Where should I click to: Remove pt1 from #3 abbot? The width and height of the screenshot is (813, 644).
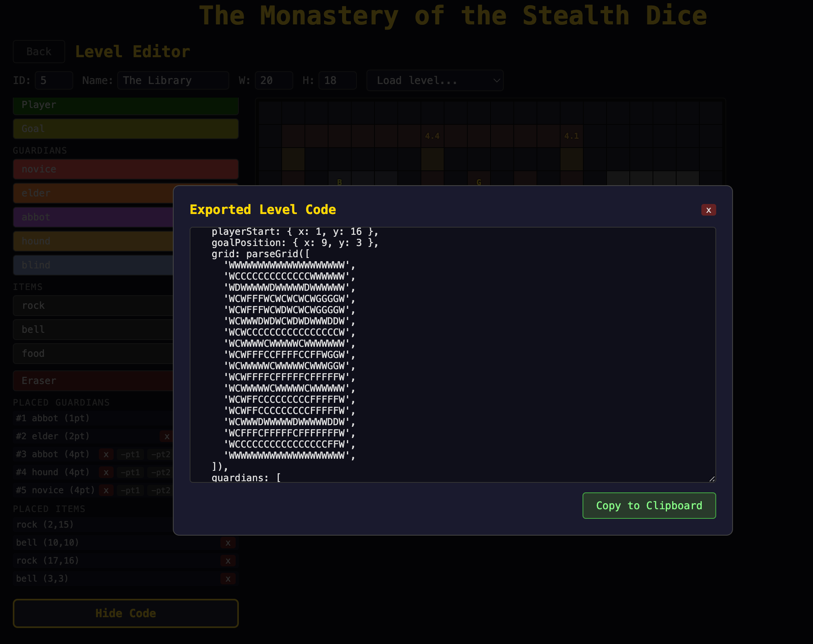tap(130, 454)
